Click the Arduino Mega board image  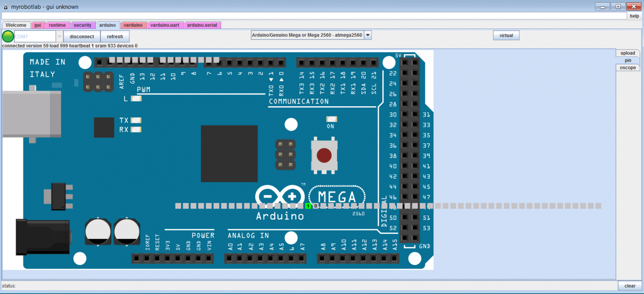point(218,160)
